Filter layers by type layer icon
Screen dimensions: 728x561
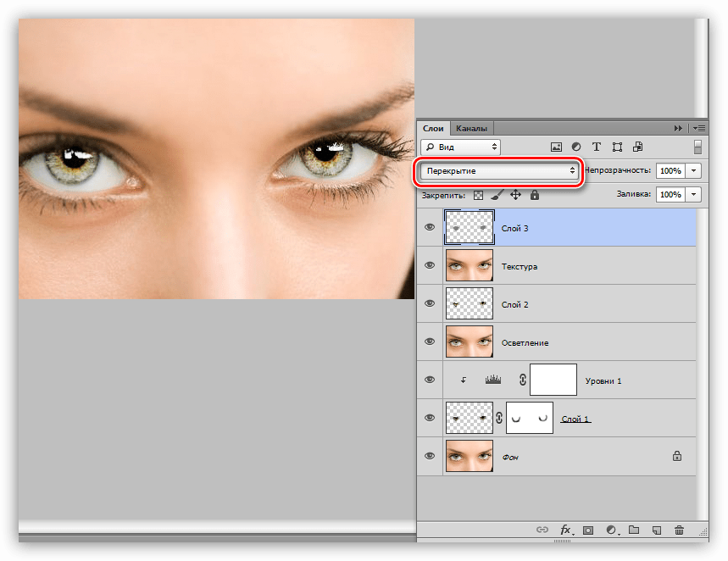point(597,147)
